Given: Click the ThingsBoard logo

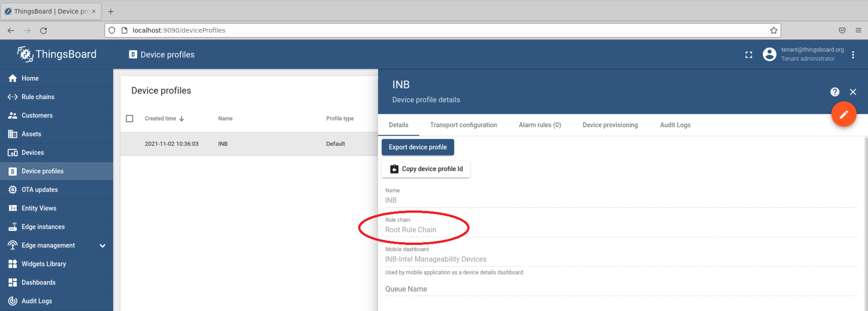Looking at the screenshot, I should 56,54.
